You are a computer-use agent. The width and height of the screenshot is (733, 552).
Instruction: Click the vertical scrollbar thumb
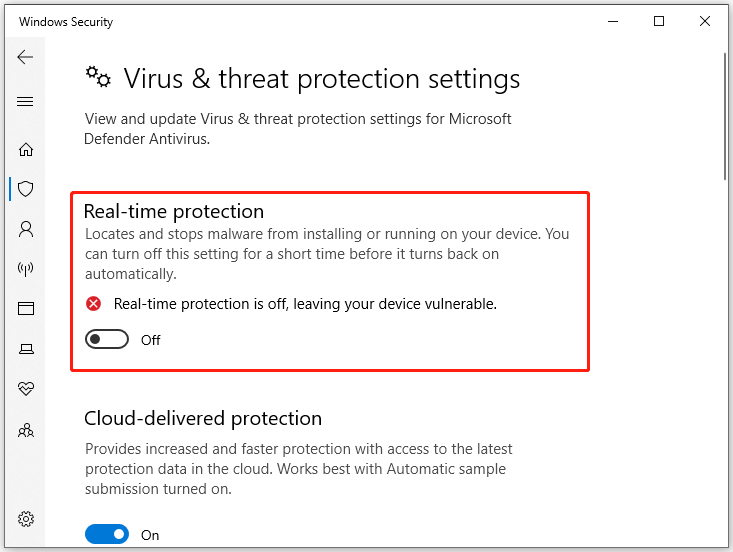tap(725, 115)
